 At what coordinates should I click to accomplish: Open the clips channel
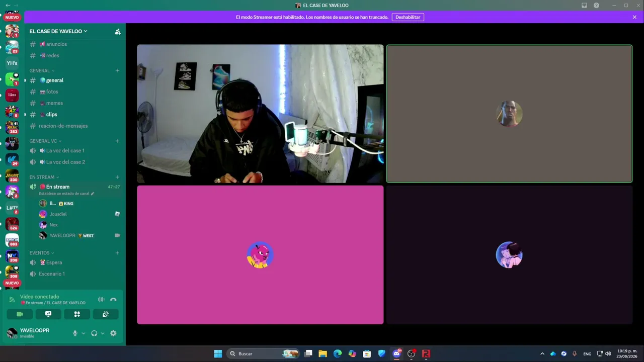click(74, 115)
